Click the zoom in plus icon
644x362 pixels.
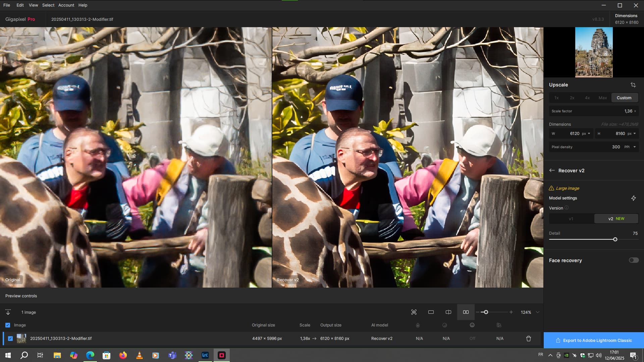[x=511, y=312]
